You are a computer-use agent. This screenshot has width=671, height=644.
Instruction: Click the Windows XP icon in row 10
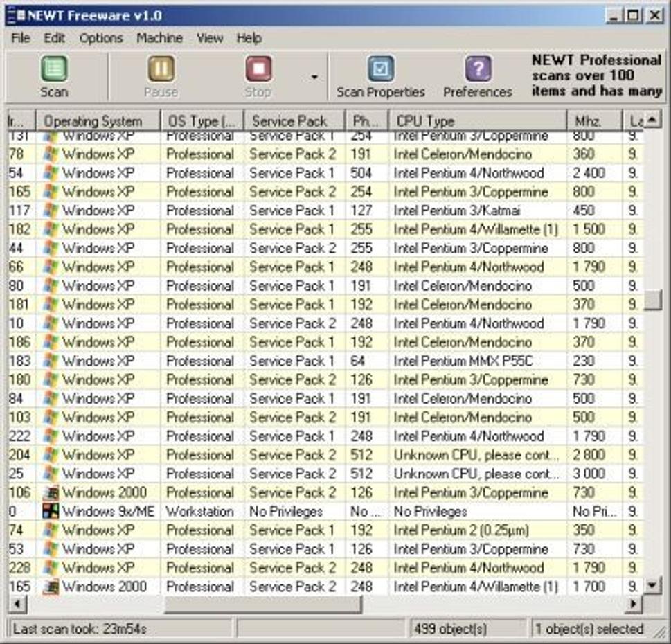[x=51, y=324]
